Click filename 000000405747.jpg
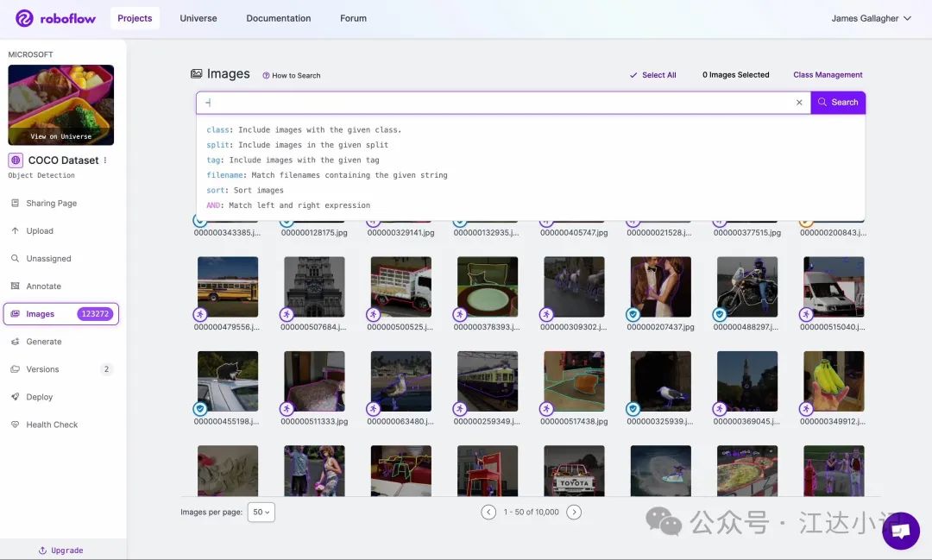The height and width of the screenshot is (560, 932). 574,232
